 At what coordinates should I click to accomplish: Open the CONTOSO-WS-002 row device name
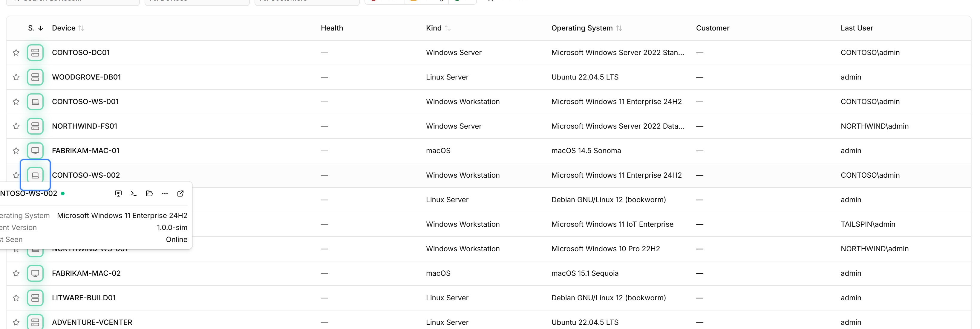click(x=86, y=175)
